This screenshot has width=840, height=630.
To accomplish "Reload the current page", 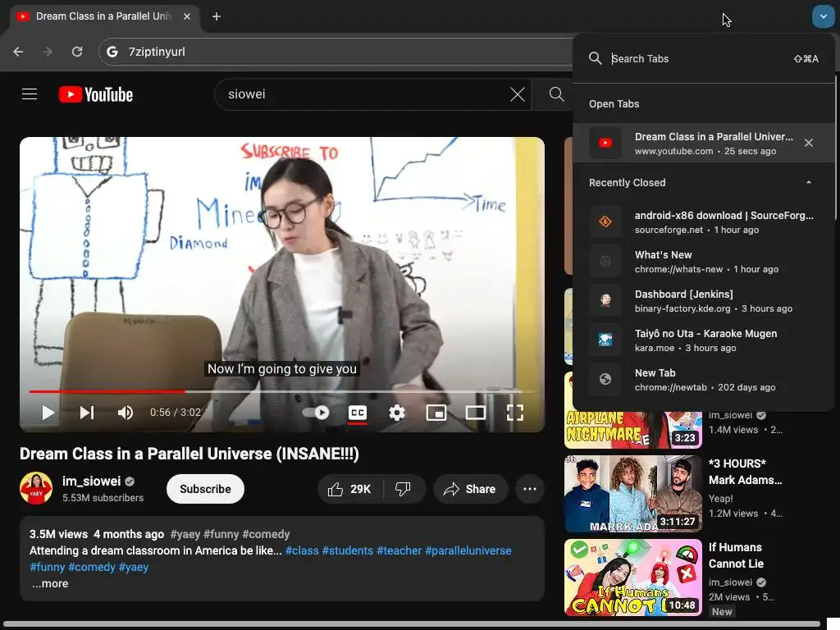I will coord(77,52).
